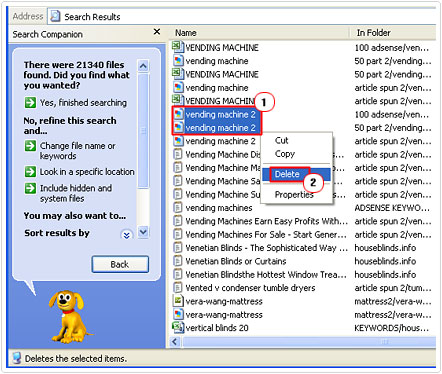This screenshot has height=374, width=442.
Task: Click the Search Results icon in Address bar
Action: click(x=55, y=16)
